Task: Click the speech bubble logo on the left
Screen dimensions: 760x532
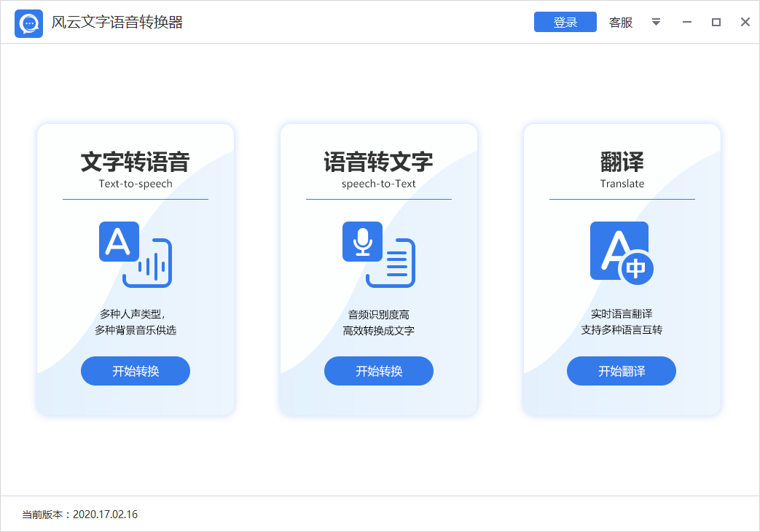Action: tap(28, 22)
